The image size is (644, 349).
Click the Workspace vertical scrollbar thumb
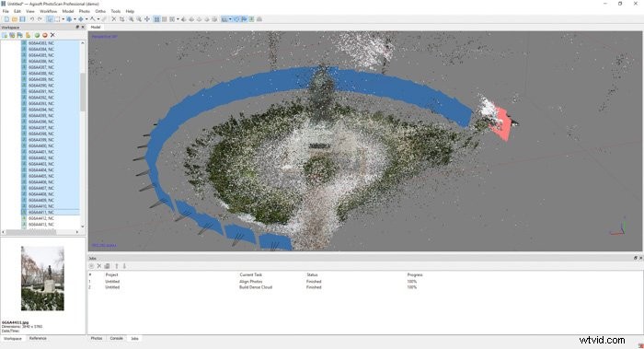[x=83, y=92]
